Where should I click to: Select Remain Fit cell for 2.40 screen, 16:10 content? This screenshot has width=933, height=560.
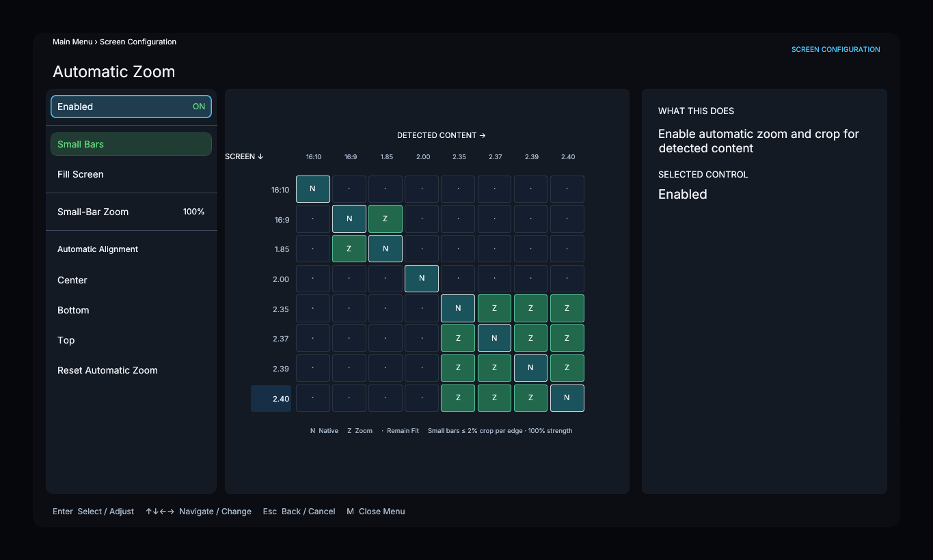(x=313, y=398)
